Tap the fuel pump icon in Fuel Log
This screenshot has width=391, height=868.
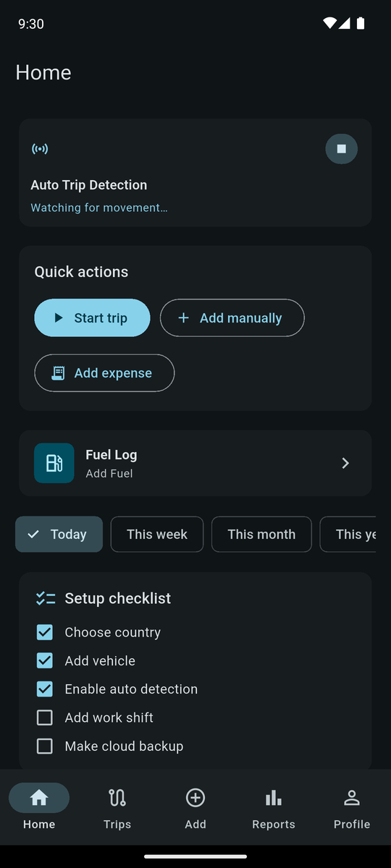pos(54,463)
